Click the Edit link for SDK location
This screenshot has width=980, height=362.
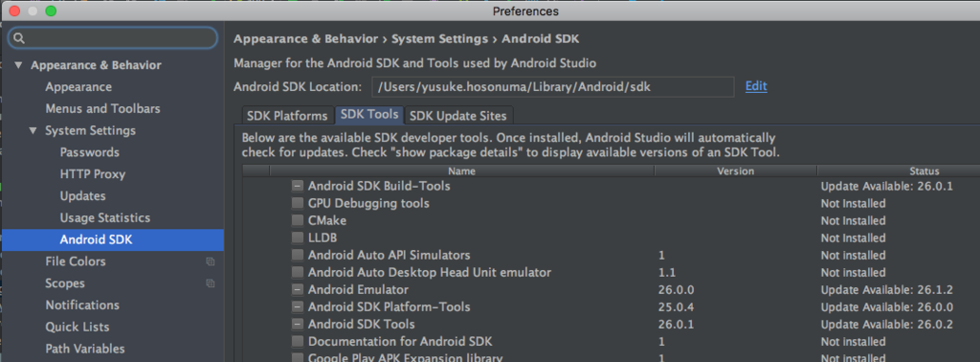coord(756,86)
